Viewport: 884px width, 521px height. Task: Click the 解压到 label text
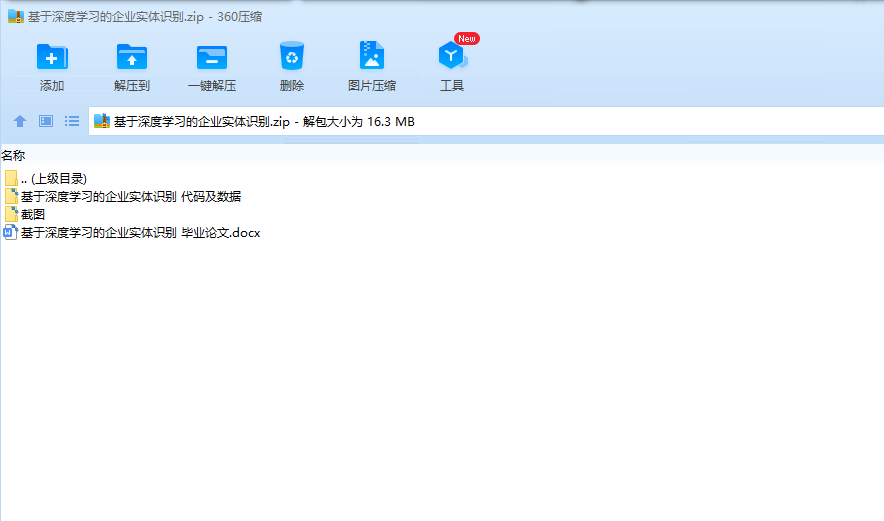[x=132, y=86]
